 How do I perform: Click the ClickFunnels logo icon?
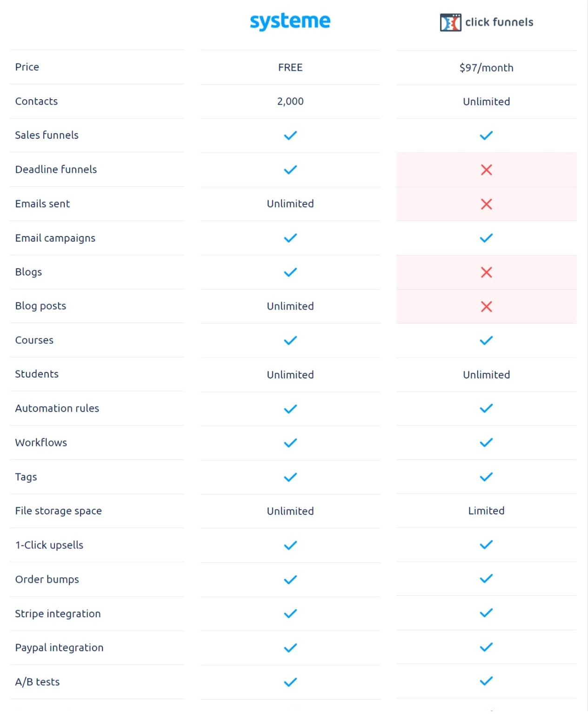click(450, 22)
